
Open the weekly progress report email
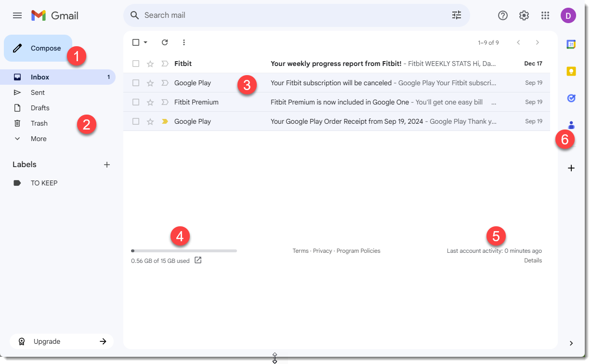336,64
